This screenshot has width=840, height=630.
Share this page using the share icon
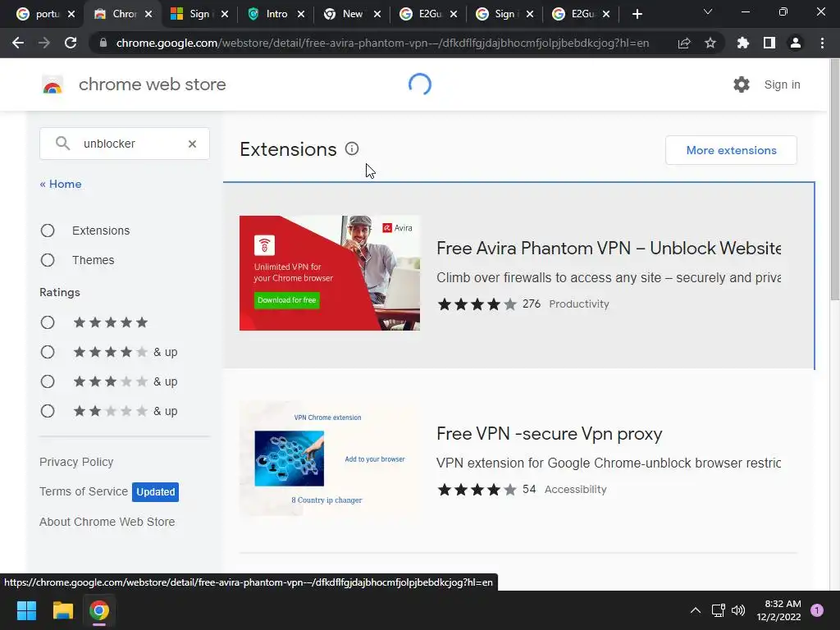point(684,43)
